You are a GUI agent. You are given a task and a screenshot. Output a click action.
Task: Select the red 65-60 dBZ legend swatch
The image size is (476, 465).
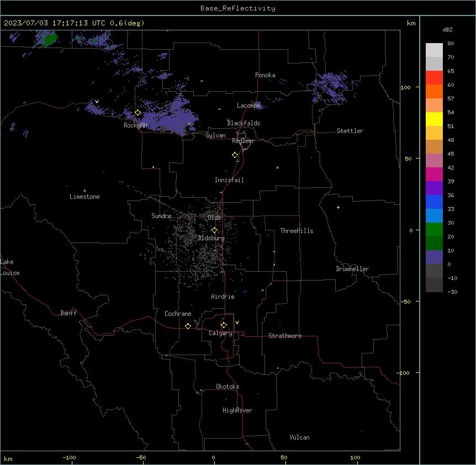tap(434, 77)
